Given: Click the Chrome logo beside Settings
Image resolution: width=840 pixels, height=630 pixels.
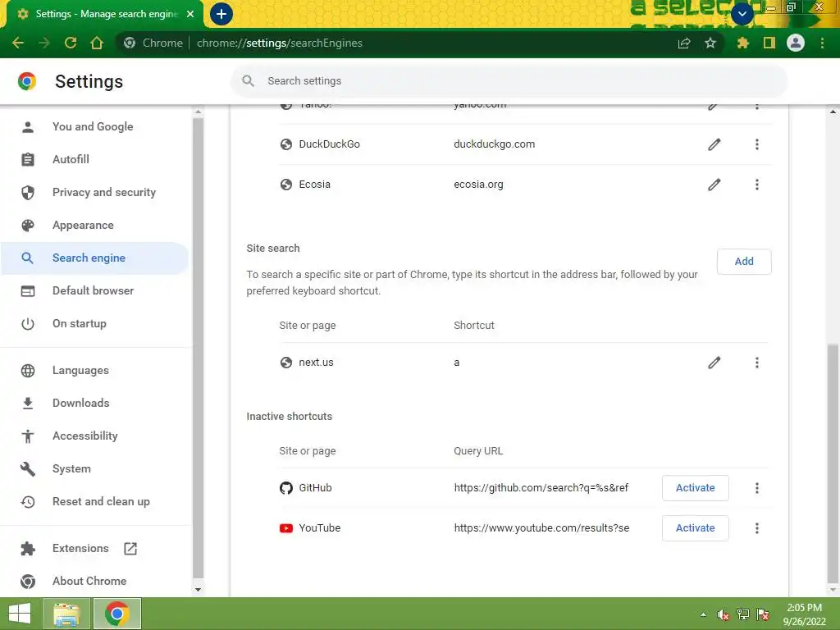Looking at the screenshot, I should click(x=27, y=81).
